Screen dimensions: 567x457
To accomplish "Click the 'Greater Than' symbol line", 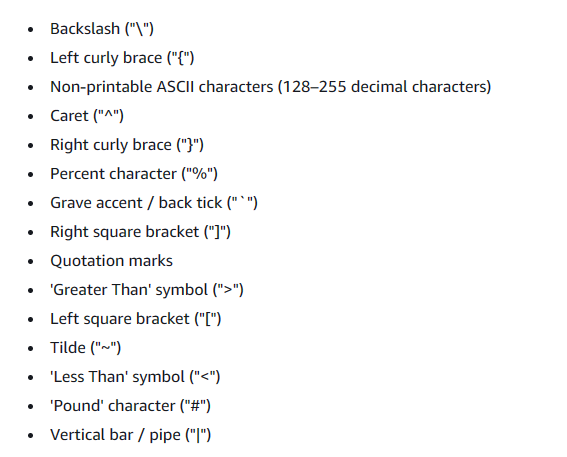I will [147, 290].
